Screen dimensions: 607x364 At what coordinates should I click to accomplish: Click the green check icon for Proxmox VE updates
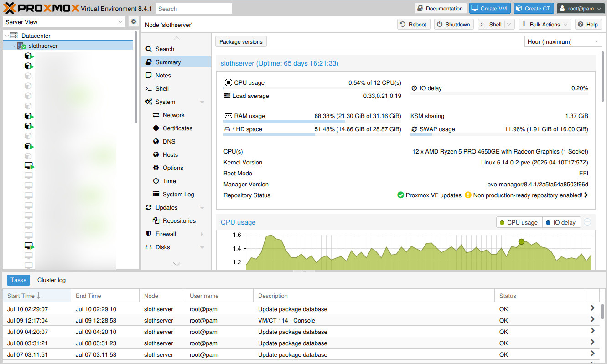point(400,195)
